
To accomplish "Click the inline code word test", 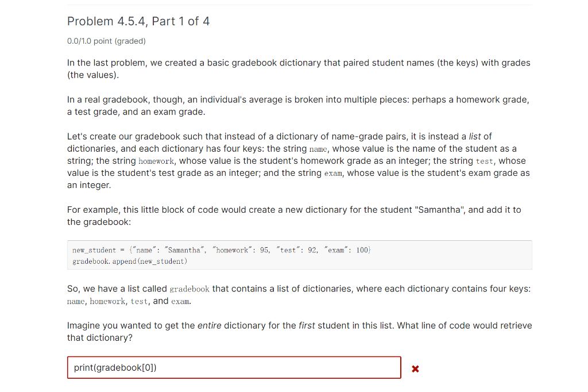I will point(484,160).
